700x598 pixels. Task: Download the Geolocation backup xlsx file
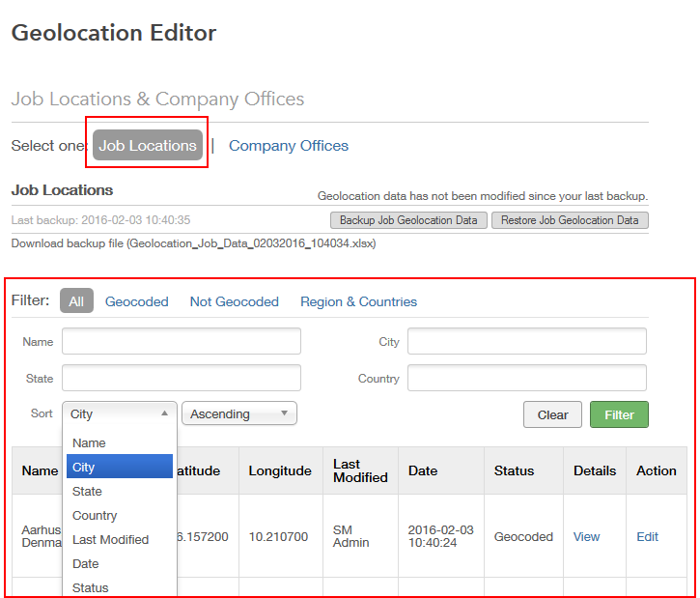coord(193,243)
